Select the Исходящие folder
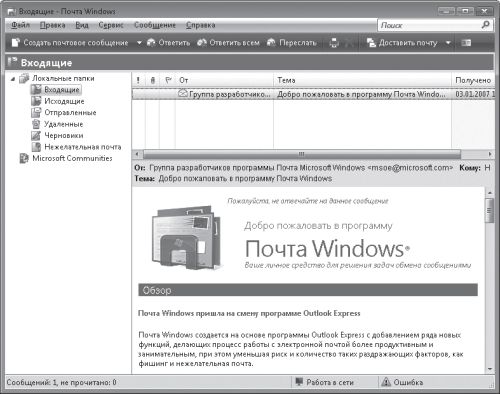 point(64,101)
